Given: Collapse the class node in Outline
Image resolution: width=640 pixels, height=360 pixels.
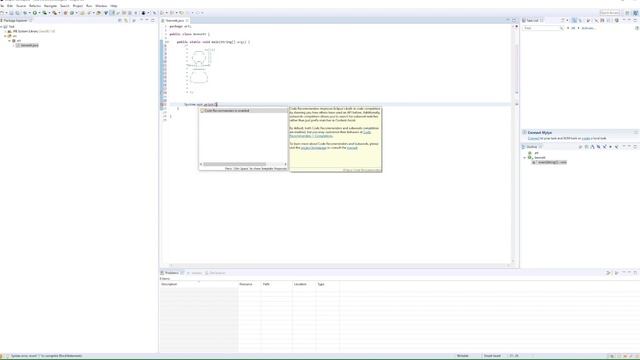Looking at the screenshot, I should (x=524, y=158).
